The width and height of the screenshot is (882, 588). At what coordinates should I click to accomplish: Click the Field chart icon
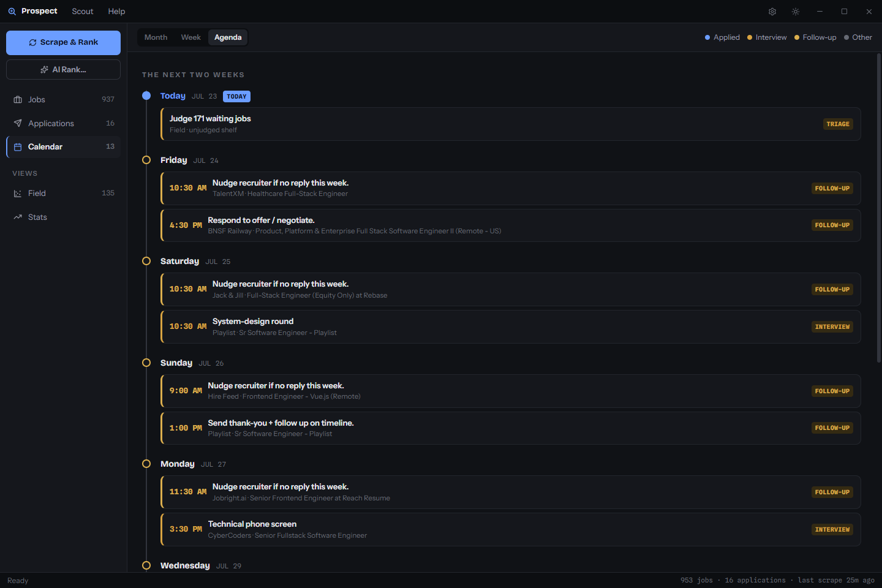point(18,194)
